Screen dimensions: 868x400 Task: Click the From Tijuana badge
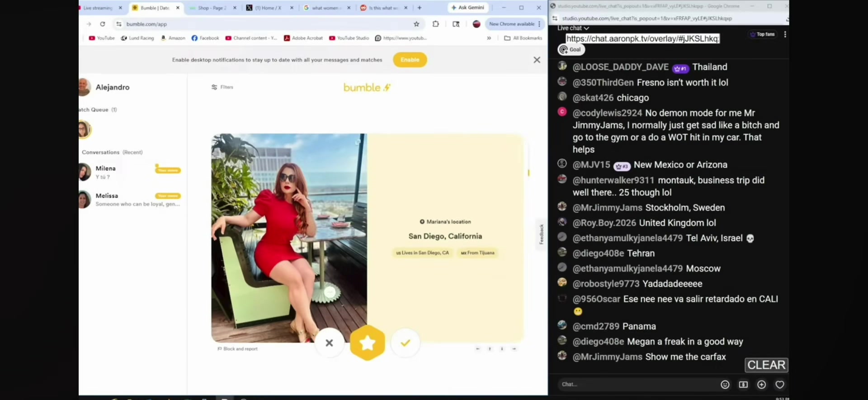tap(477, 253)
